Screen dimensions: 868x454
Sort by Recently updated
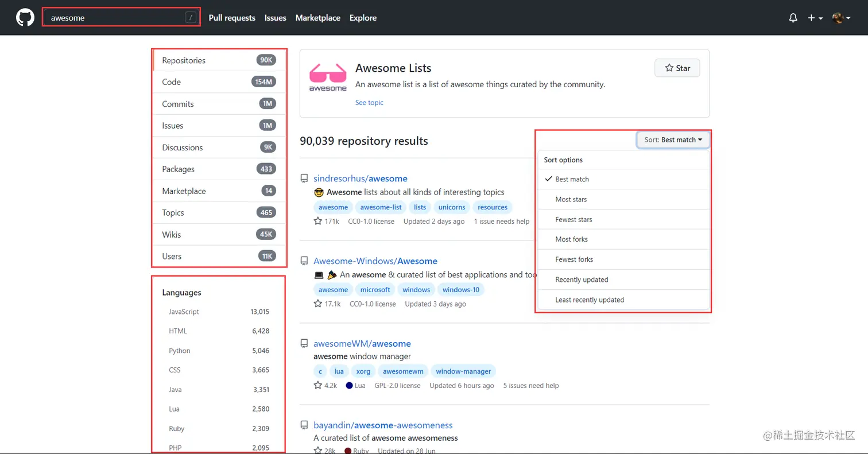point(624,280)
